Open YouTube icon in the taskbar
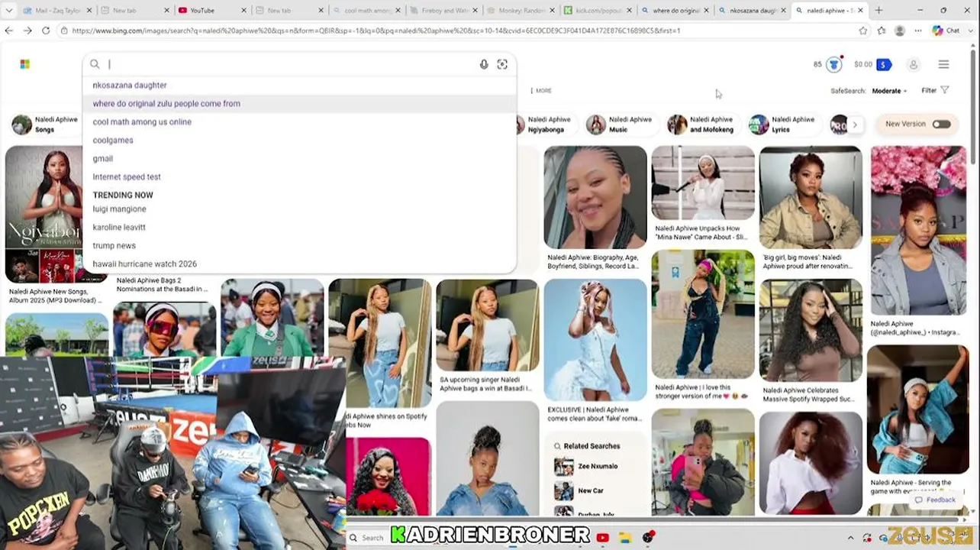 point(603,538)
